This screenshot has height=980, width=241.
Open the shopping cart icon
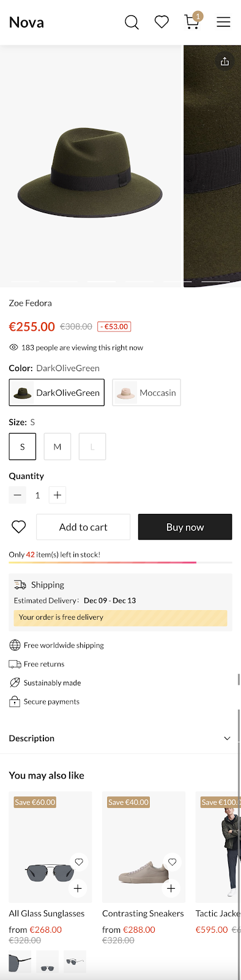[192, 21]
